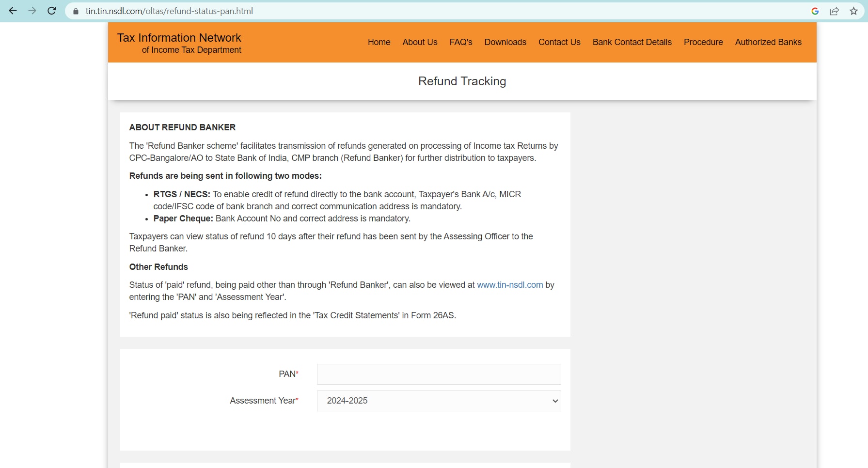The image size is (868, 468).
Task: Open the Home menu item
Action: coord(379,42)
